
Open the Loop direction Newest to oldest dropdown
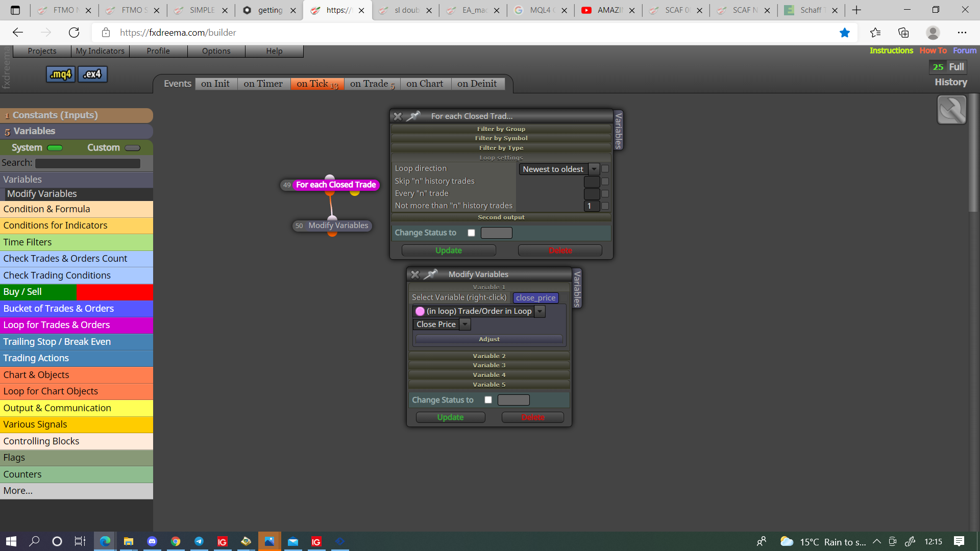[559, 169]
